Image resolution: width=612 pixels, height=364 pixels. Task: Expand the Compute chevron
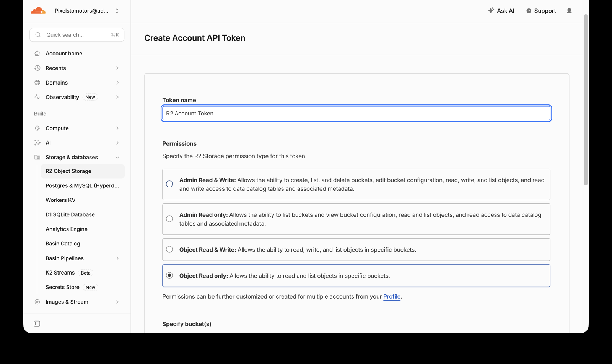[x=117, y=128]
